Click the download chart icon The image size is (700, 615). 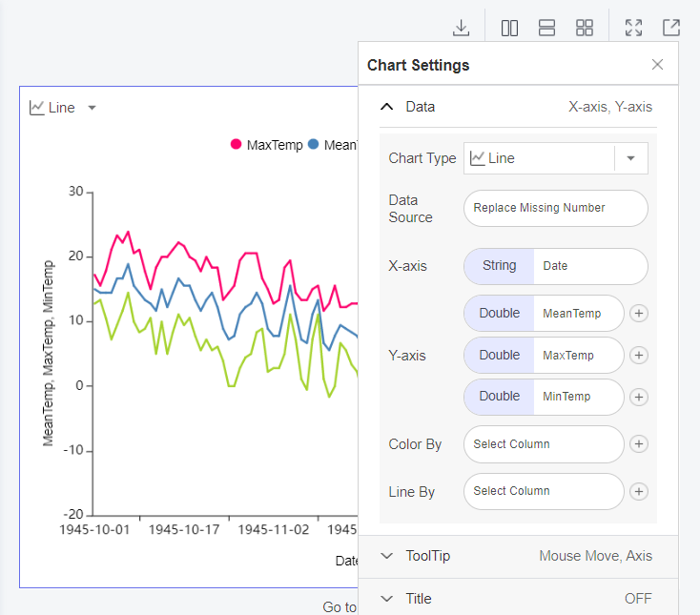point(461,28)
